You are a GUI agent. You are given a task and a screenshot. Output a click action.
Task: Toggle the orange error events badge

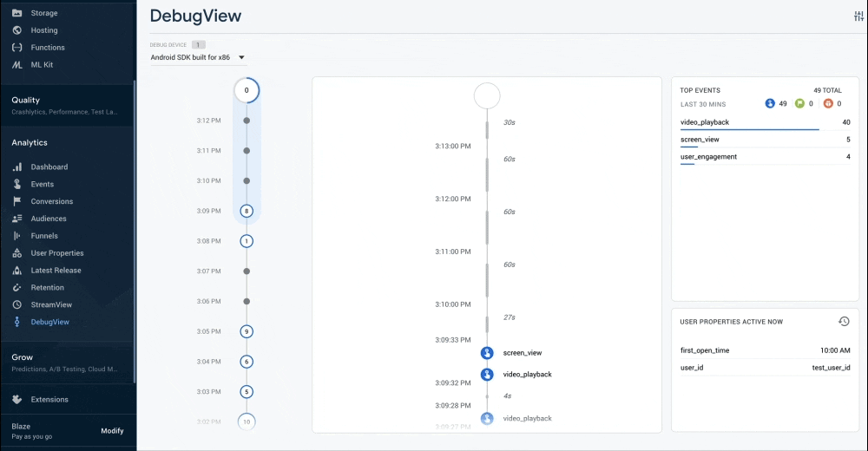click(827, 103)
